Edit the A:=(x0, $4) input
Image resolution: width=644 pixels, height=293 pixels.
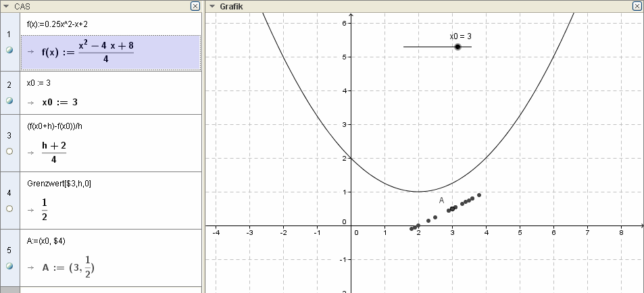pyautogui.click(x=46, y=240)
